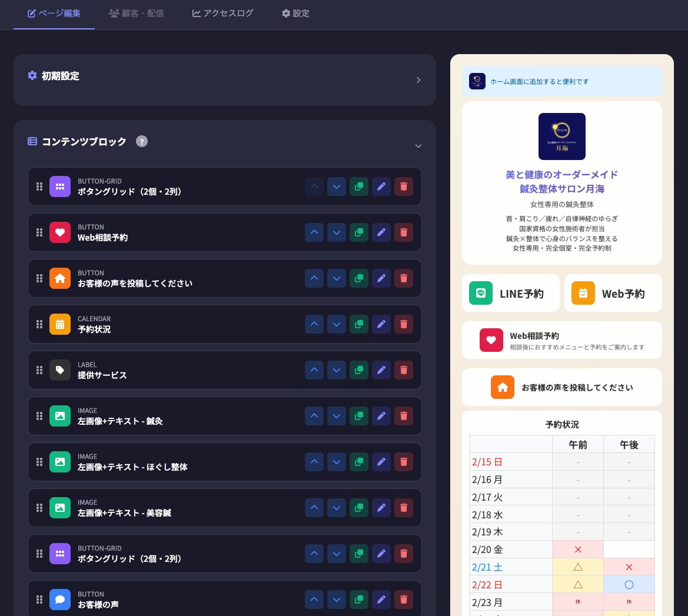Click the 午後 column header
The width and height of the screenshot is (688, 616).
click(x=629, y=444)
